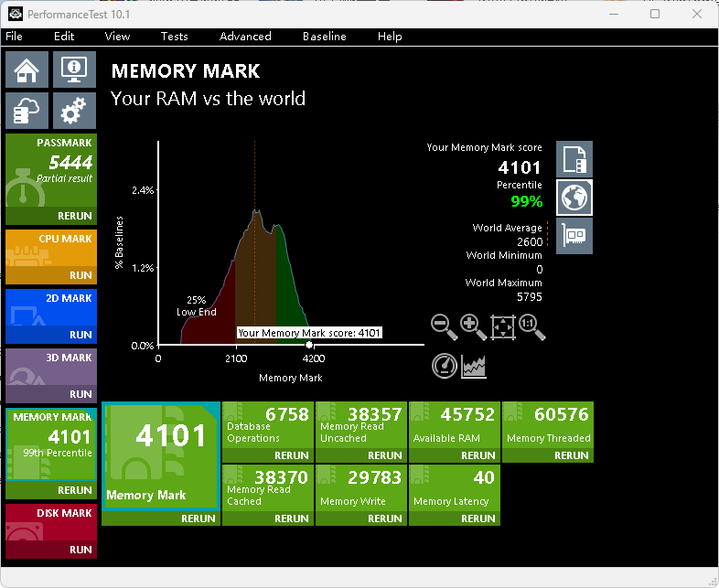
Task: Open the System Information monitor icon
Action: click(x=74, y=69)
